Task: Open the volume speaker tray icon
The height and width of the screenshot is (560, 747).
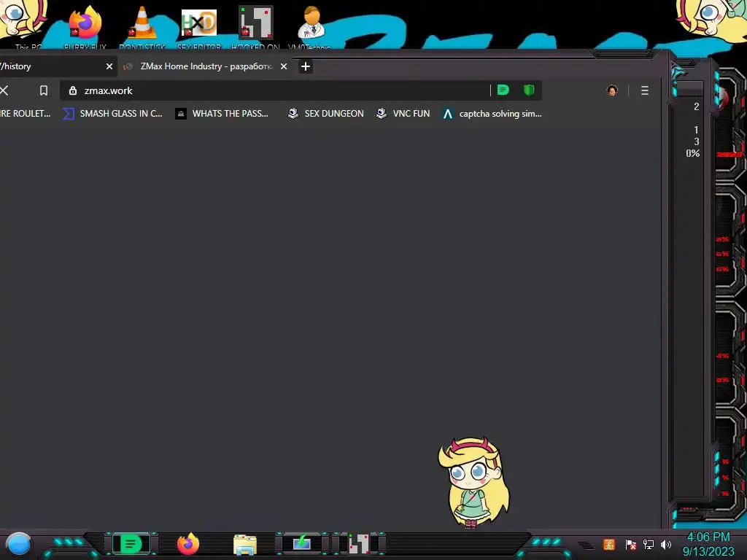Action: pos(666,544)
